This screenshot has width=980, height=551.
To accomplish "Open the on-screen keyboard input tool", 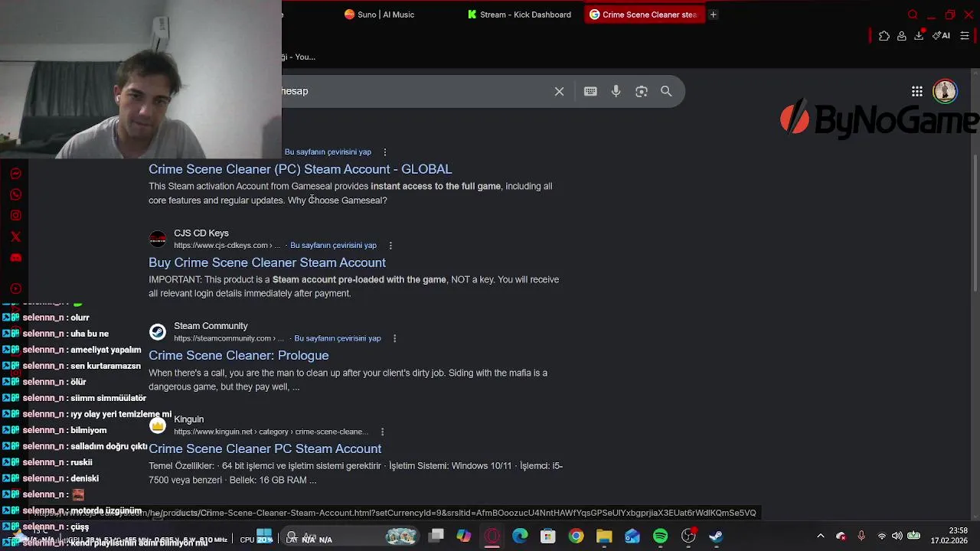I will point(590,91).
